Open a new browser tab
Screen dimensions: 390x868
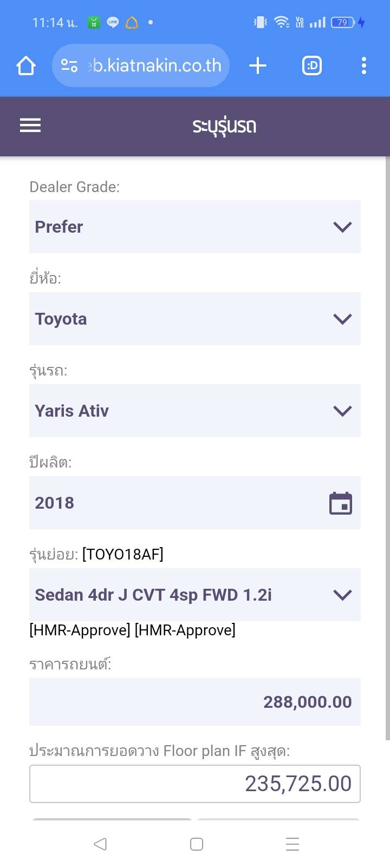(x=258, y=66)
